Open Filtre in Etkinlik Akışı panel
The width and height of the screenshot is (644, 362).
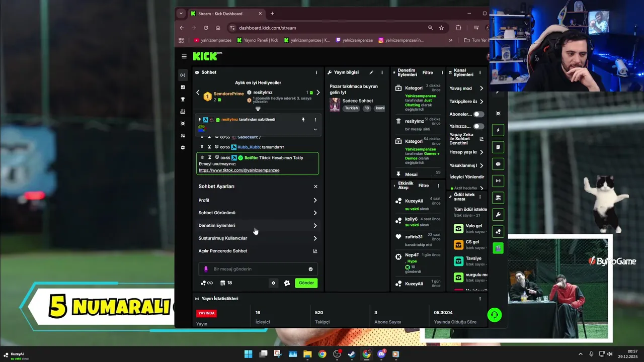click(x=424, y=186)
